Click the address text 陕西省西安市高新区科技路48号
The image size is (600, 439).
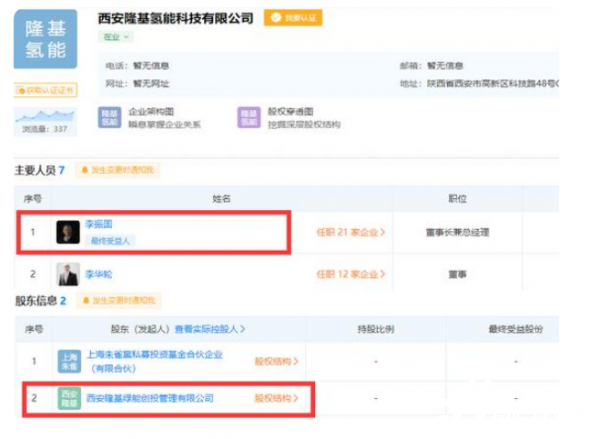point(492,83)
